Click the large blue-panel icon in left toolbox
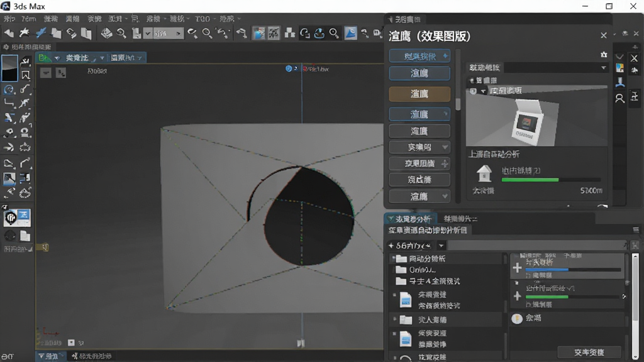Image resolution: width=644 pixels, height=362 pixels. coord(17,218)
